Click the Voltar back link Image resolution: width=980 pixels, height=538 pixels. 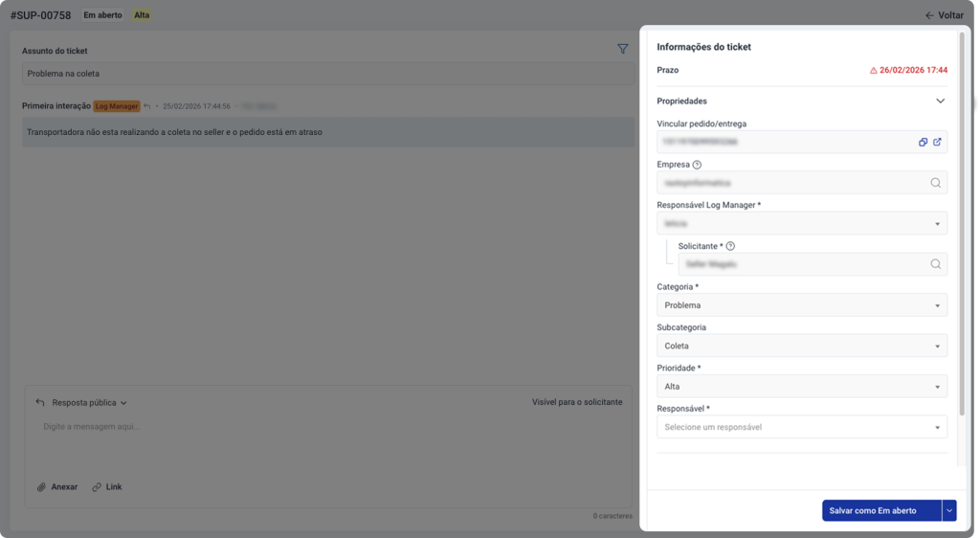point(944,15)
